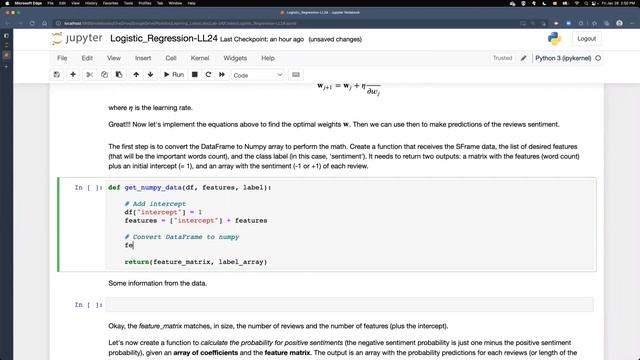
Task: Run the current cell
Action: [174, 75]
